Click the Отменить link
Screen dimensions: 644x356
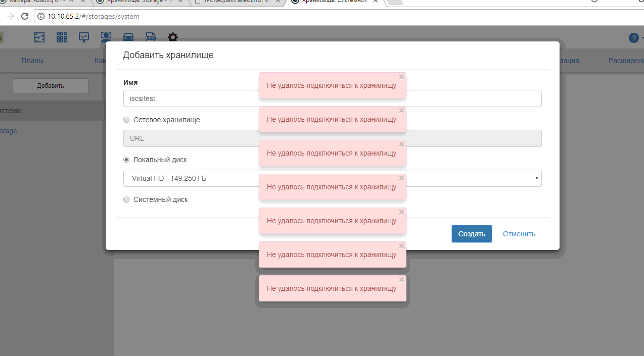coord(519,234)
